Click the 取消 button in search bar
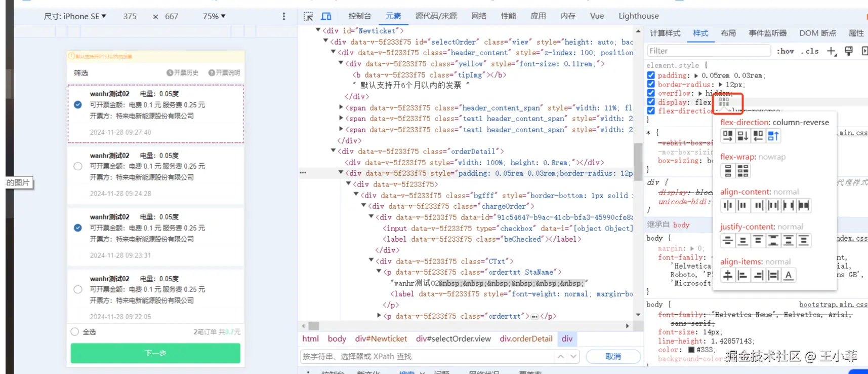The image size is (868, 374). click(x=613, y=356)
